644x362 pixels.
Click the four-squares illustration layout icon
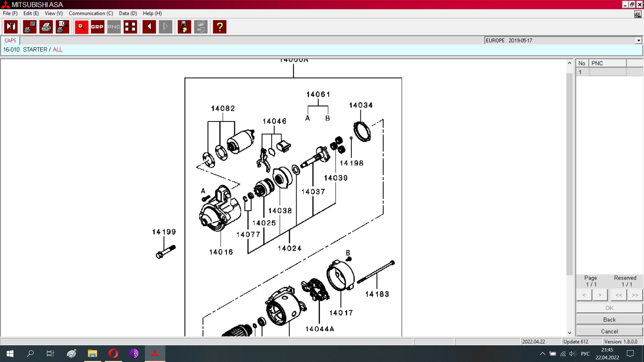point(130,27)
